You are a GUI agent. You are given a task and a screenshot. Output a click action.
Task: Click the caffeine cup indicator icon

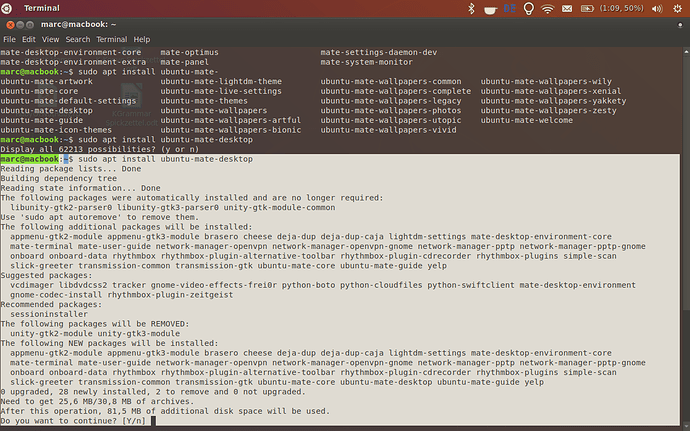tap(490, 9)
